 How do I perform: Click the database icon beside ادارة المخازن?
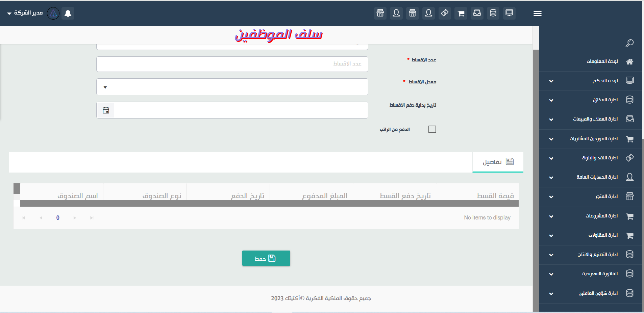coord(629,100)
